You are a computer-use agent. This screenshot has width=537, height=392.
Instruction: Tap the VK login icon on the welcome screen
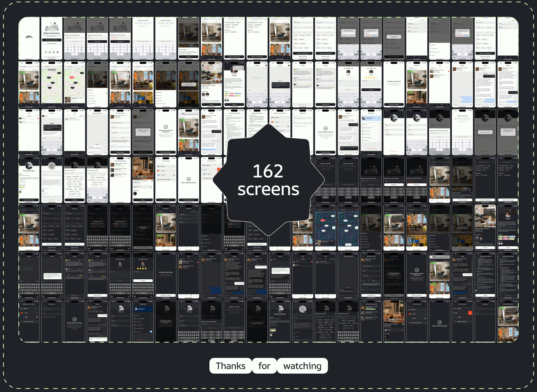50,52
